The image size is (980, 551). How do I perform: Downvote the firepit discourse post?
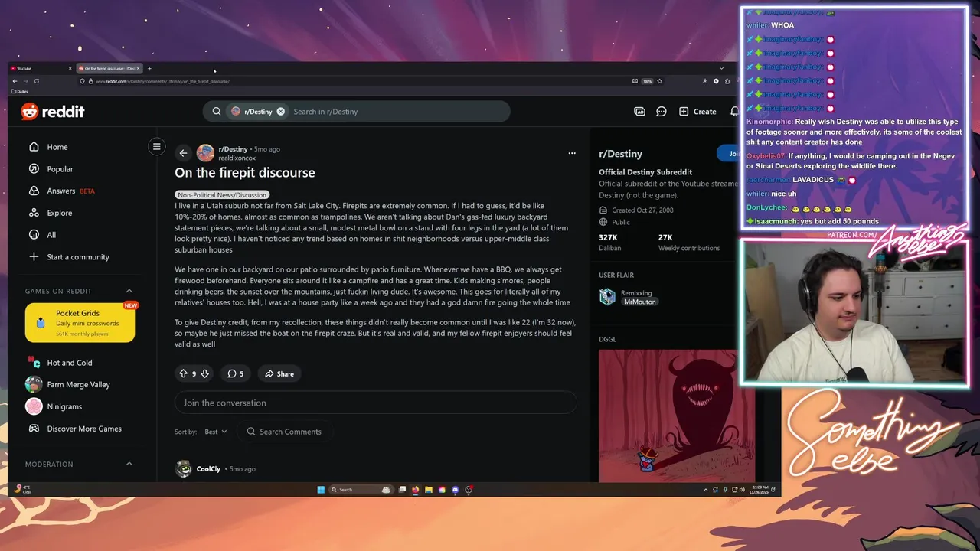pos(204,373)
